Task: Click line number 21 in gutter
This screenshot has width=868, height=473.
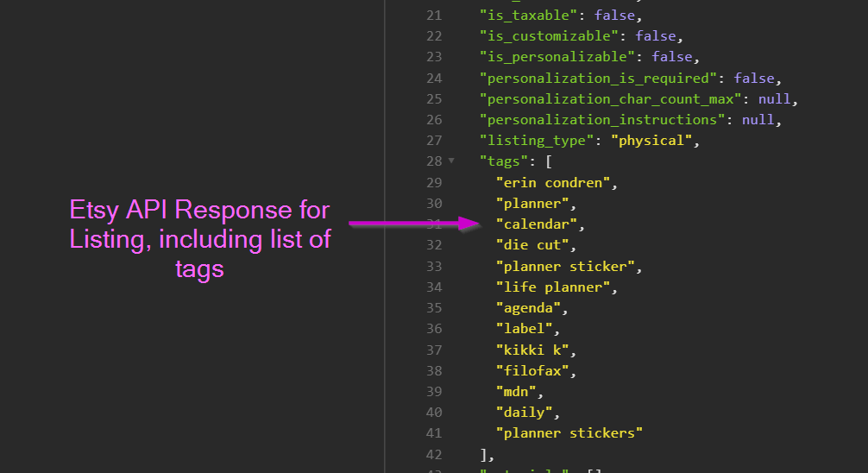Action: (433, 16)
